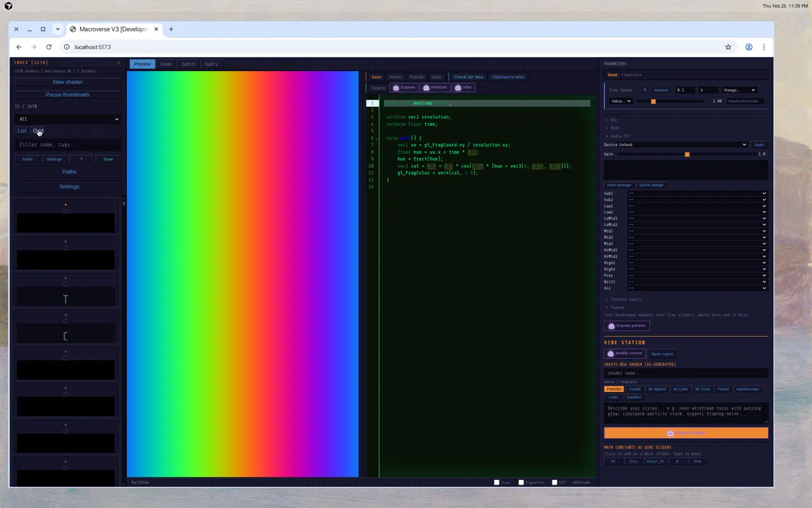Screen dimensions: 812x508
Task: Click the code fold arrow on line 6
Action: coord(377,138)
